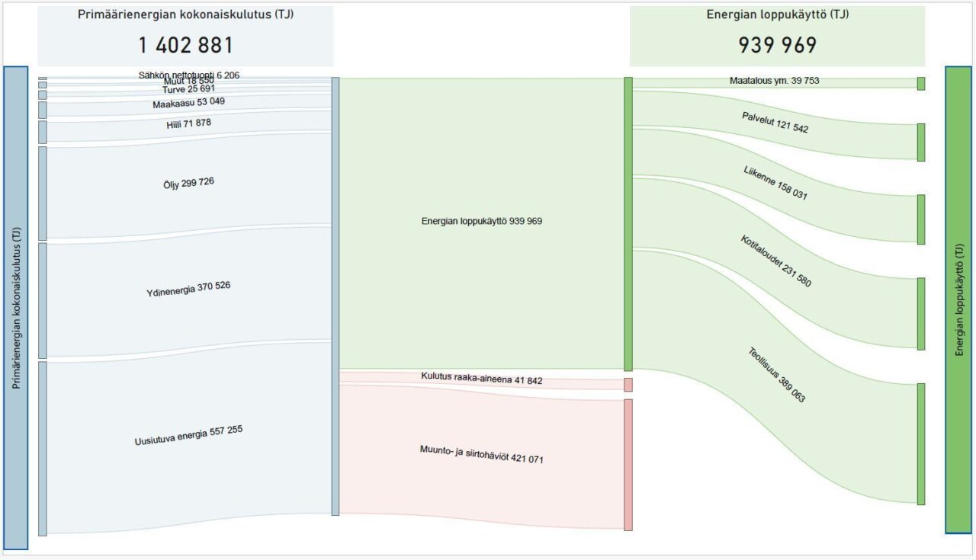Click the 939 969 total header card
Image resolution: width=976 pixels, height=560 pixels.
(x=777, y=37)
